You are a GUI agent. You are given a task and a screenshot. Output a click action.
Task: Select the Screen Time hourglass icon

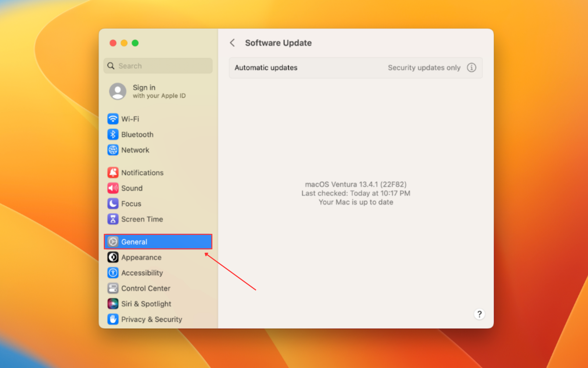point(113,219)
